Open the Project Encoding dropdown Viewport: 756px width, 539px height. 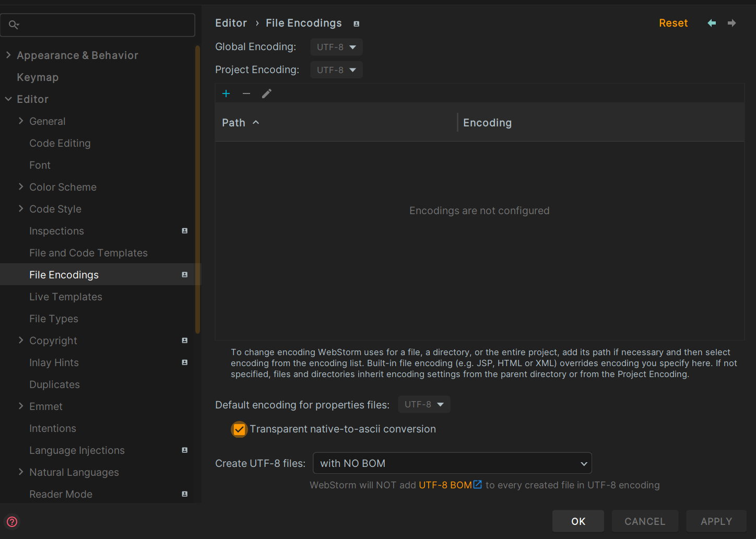pos(336,70)
